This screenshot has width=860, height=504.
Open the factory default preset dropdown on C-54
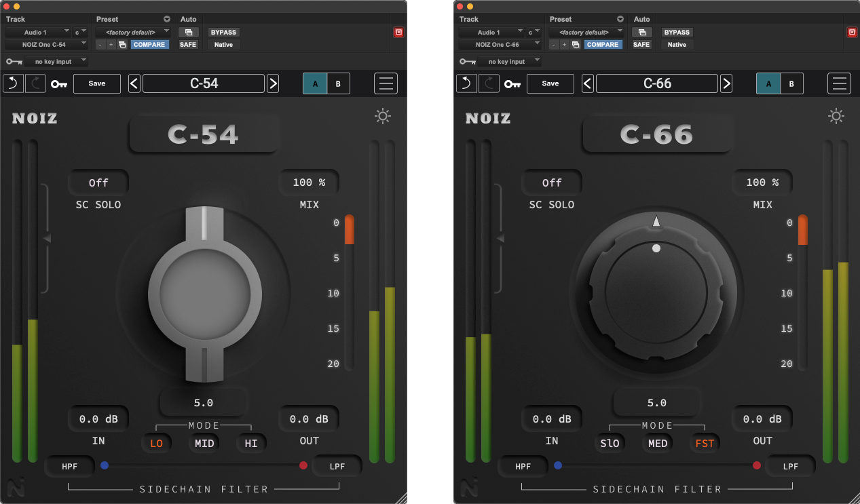tap(133, 32)
